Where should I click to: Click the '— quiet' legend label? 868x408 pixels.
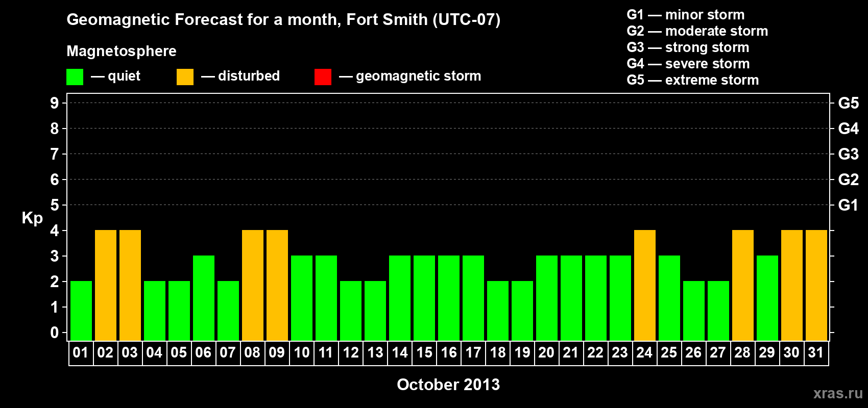coord(115,76)
